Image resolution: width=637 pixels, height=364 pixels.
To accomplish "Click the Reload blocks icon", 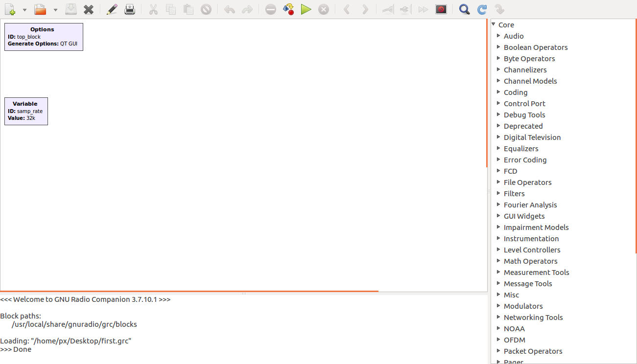I will (x=482, y=9).
